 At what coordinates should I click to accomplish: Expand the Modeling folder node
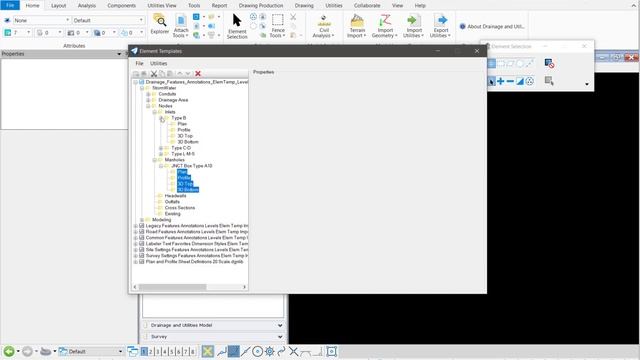tap(142, 220)
